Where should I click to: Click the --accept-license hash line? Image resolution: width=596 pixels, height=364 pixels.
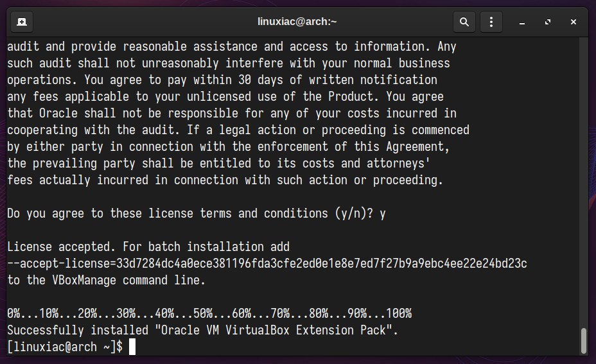point(267,263)
